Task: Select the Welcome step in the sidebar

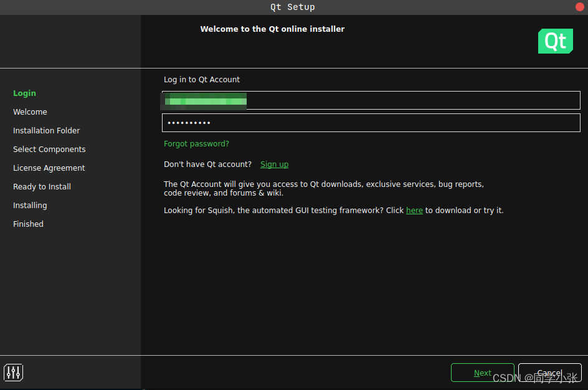Action: pos(30,112)
